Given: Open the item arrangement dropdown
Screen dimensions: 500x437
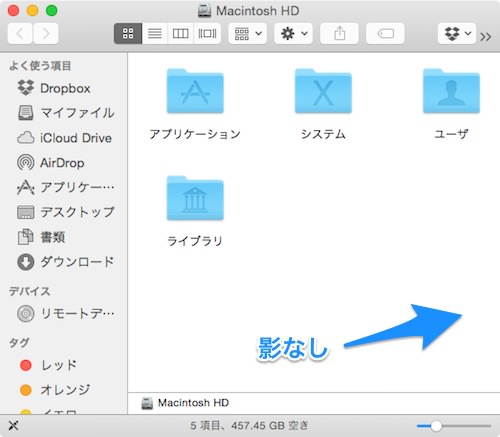Looking at the screenshot, I should 248,33.
